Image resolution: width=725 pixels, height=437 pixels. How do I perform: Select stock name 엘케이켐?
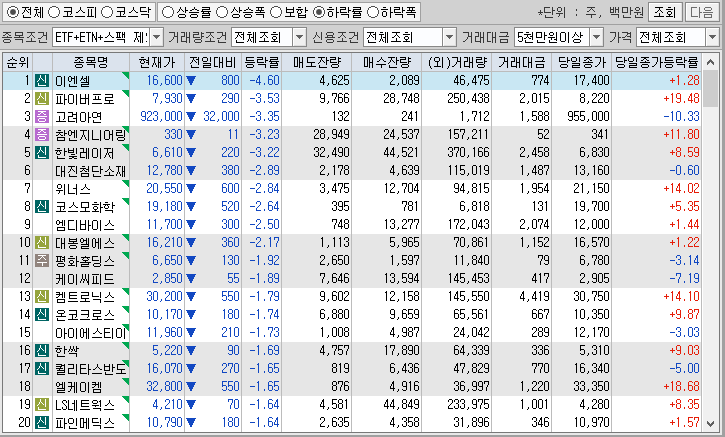tap(79, 387)
